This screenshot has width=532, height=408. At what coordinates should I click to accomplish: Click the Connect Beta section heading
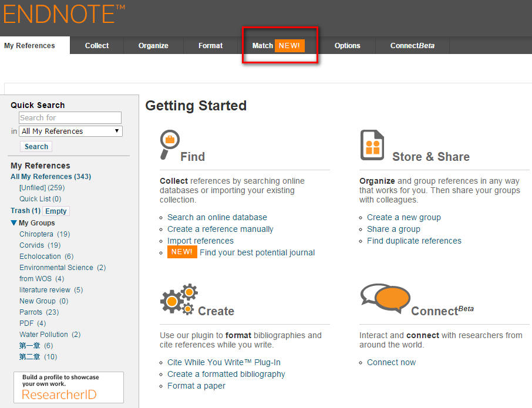click(442, 311)
